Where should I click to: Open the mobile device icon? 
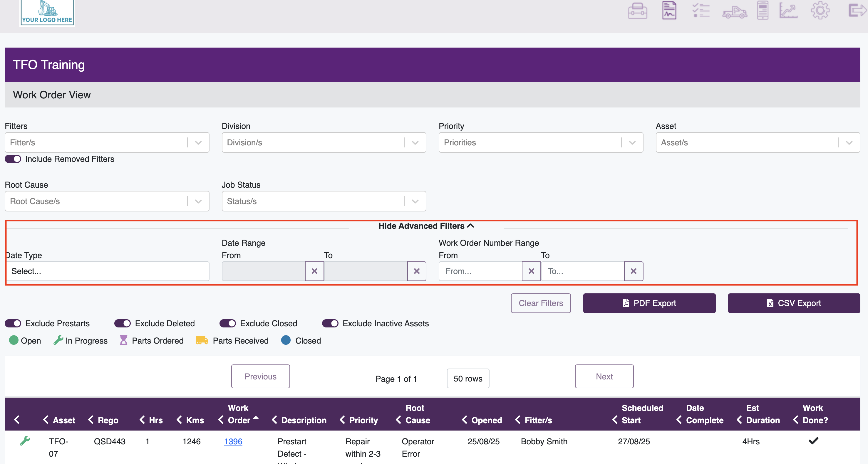763,11
